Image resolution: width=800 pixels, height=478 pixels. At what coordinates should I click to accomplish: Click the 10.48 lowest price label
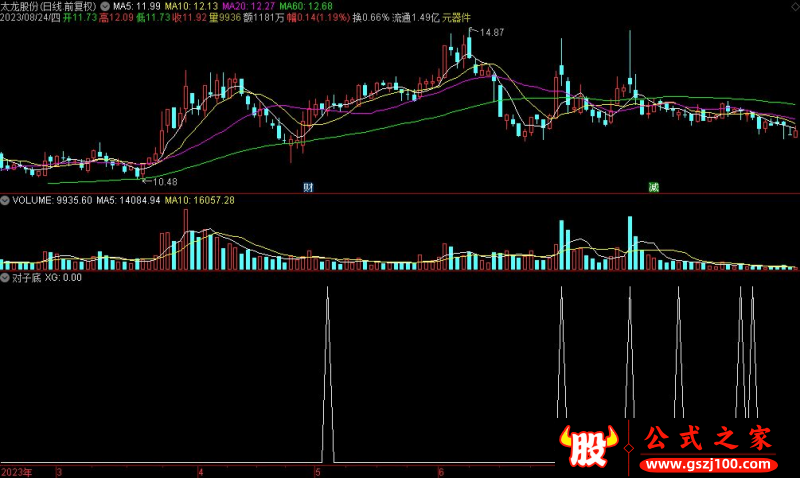pyautogui.click(x=165, y=182)
